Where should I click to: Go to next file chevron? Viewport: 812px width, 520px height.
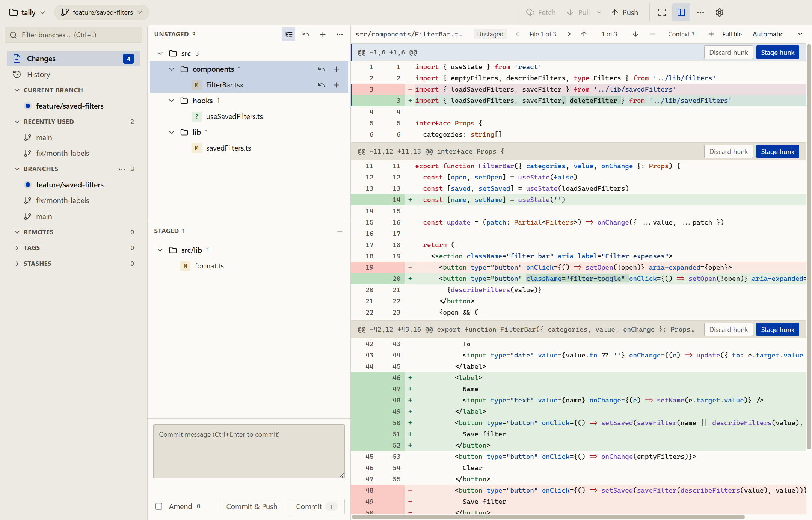coord(569,34)
